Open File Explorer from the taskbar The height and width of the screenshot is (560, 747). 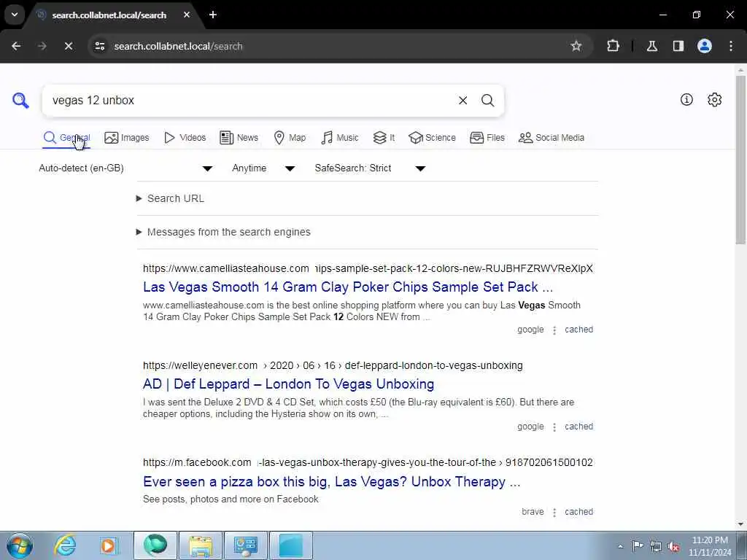201,545
